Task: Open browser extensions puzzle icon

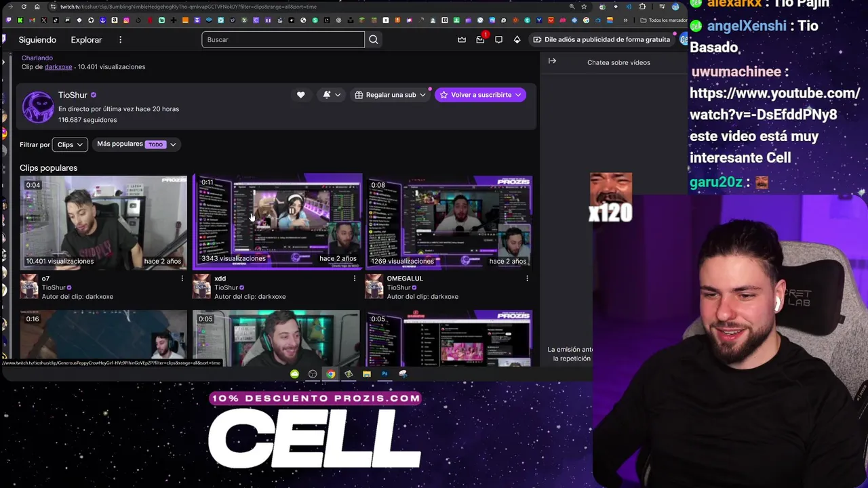Action: [x=642, y=7]
